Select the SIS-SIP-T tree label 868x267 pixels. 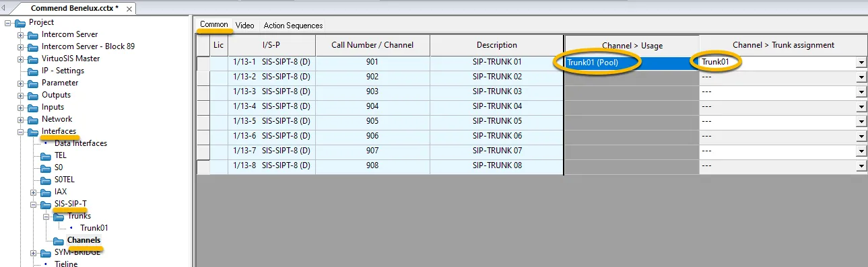click(71, 204)
